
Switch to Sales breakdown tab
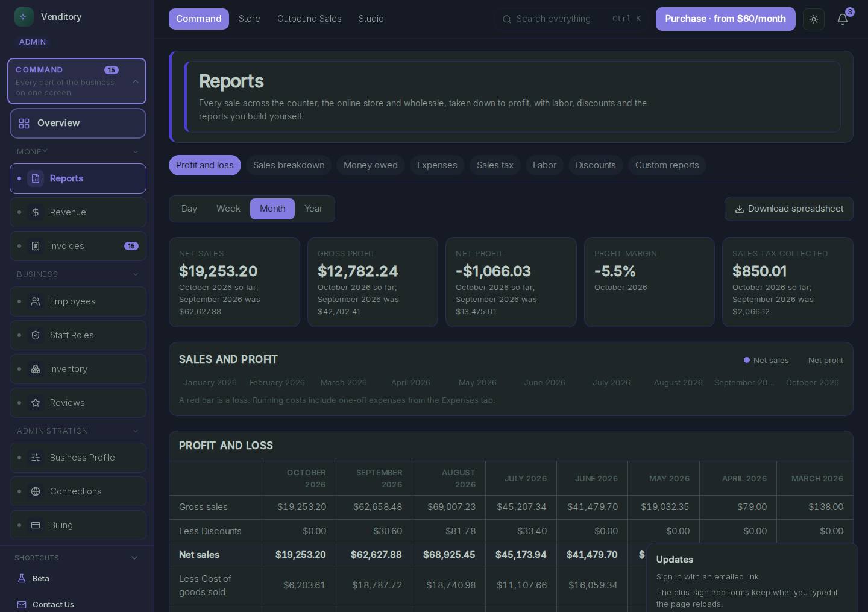(x=289, y=165)
